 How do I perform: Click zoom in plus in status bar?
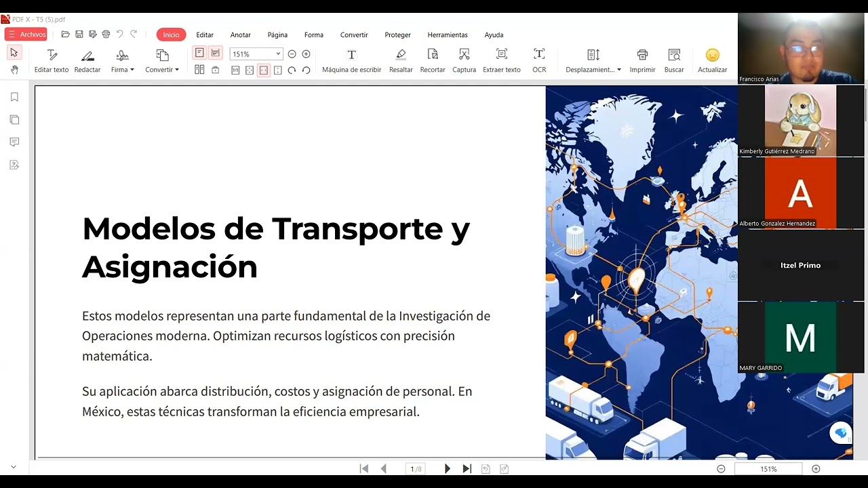[x=816, y=468]
